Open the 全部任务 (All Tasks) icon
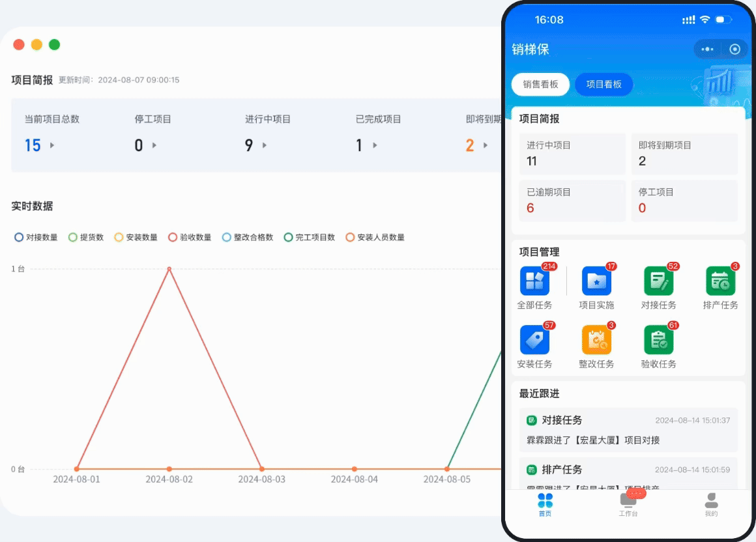 coord(536,280)
